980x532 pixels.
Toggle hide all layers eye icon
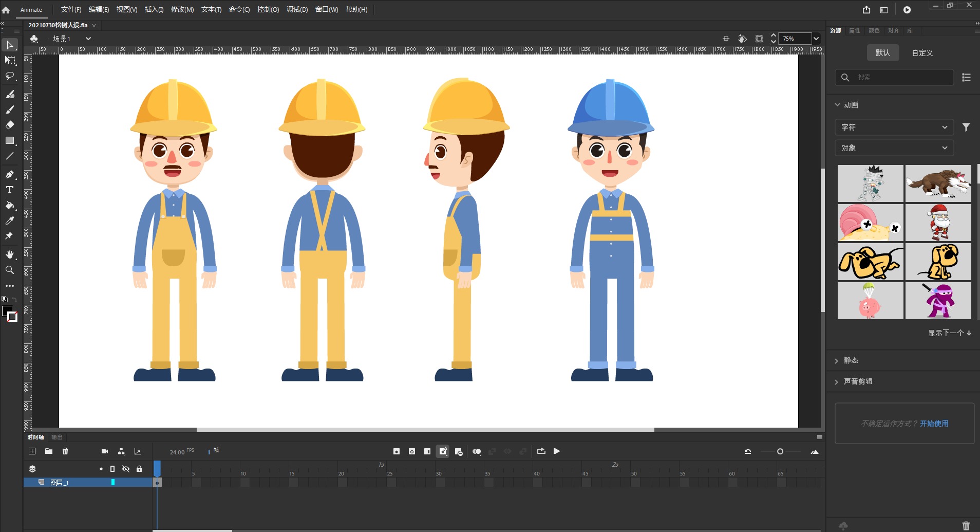click(126, 469)
